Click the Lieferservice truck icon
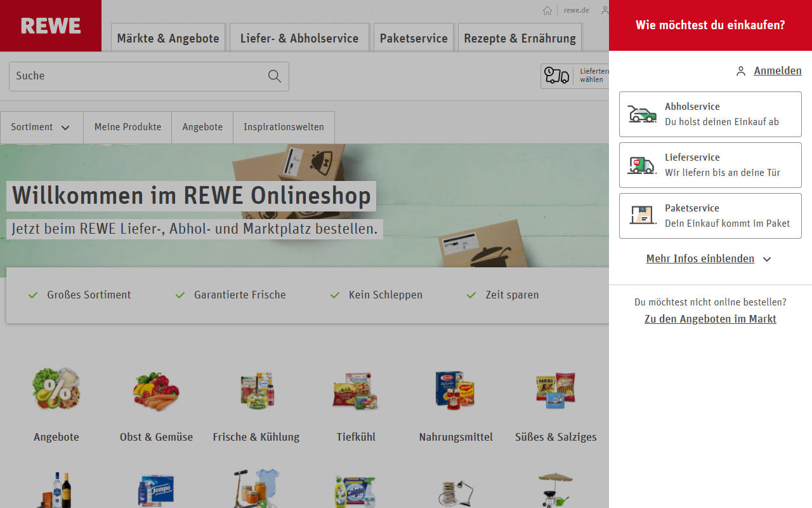 coord(641,165)
